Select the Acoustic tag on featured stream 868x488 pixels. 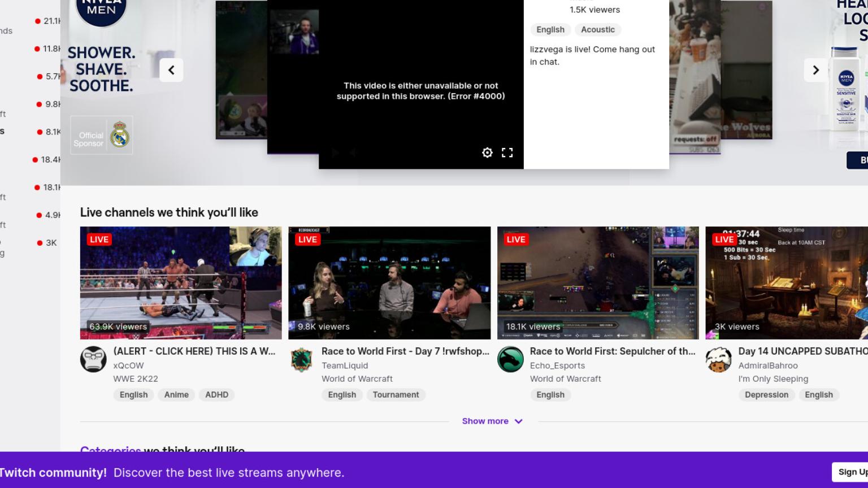(x=598, y=29)
